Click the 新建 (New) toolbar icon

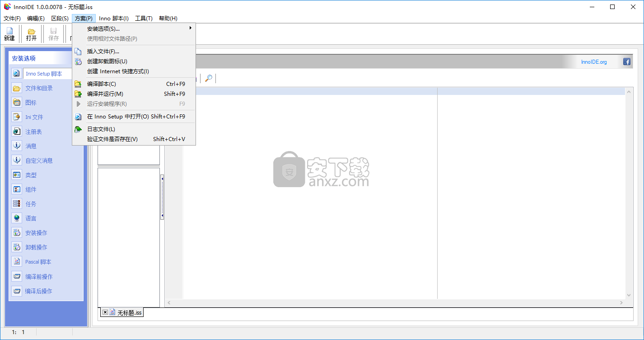[9, 34]
